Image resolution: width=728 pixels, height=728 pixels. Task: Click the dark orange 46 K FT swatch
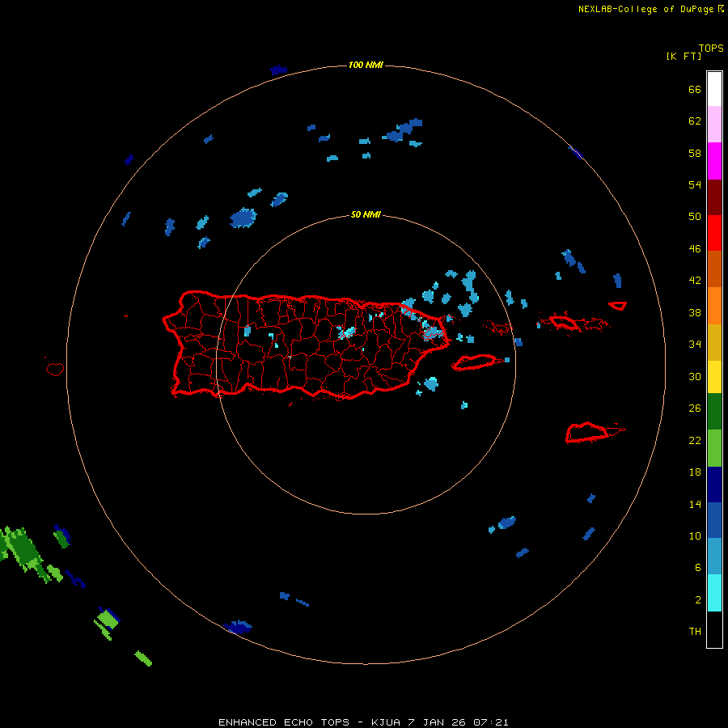714,269
